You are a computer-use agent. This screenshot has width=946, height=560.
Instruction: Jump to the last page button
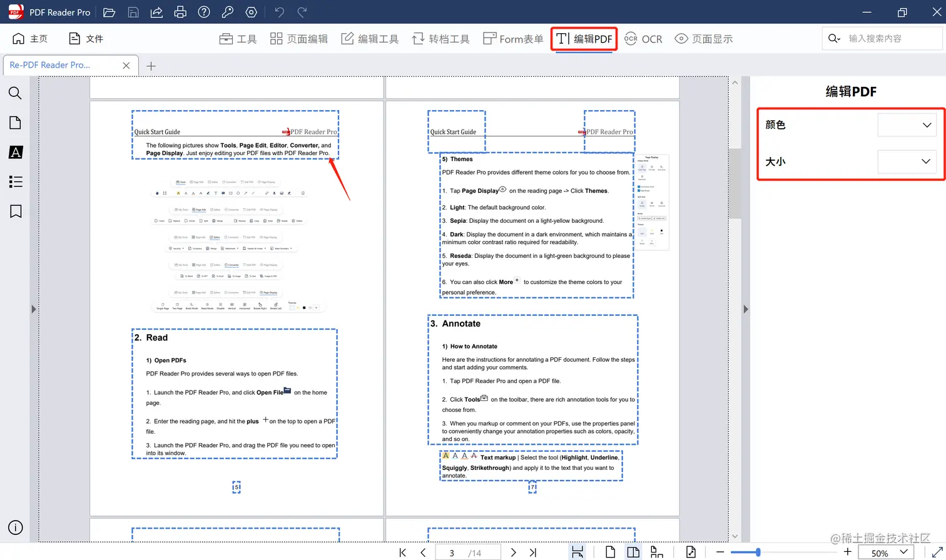532,551
